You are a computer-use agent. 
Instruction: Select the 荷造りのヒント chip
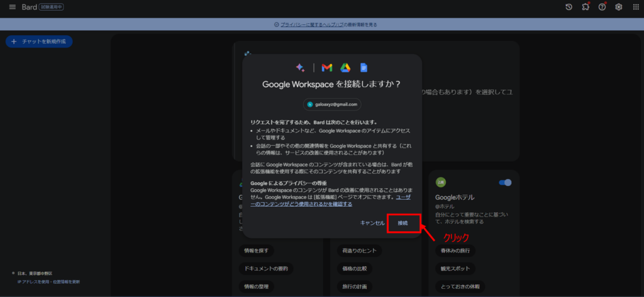(359, 251)
